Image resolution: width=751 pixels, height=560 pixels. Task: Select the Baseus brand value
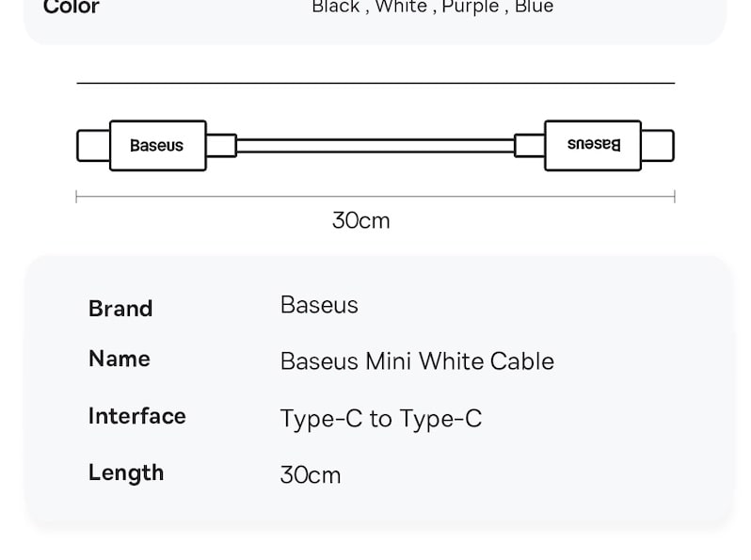coord(319,305)
